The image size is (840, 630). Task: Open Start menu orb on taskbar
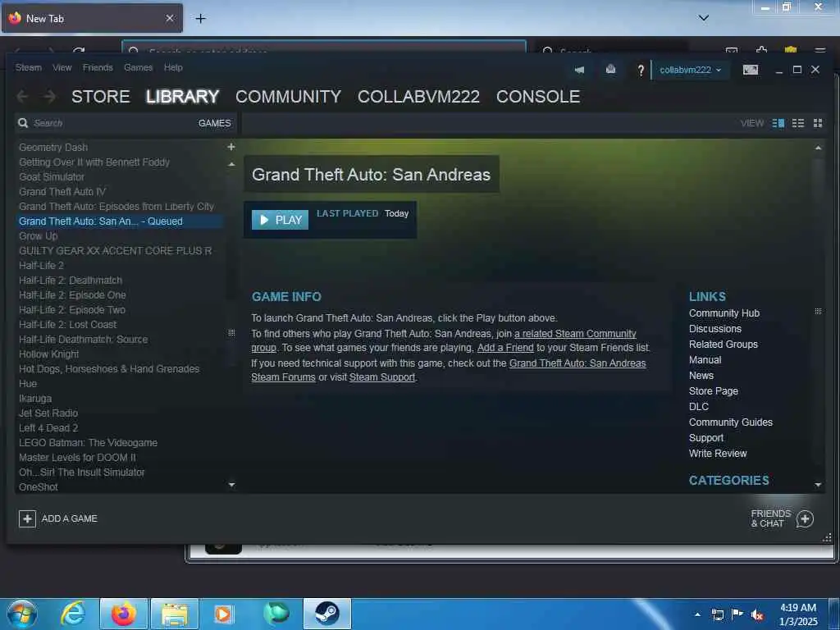click(22, 614)
